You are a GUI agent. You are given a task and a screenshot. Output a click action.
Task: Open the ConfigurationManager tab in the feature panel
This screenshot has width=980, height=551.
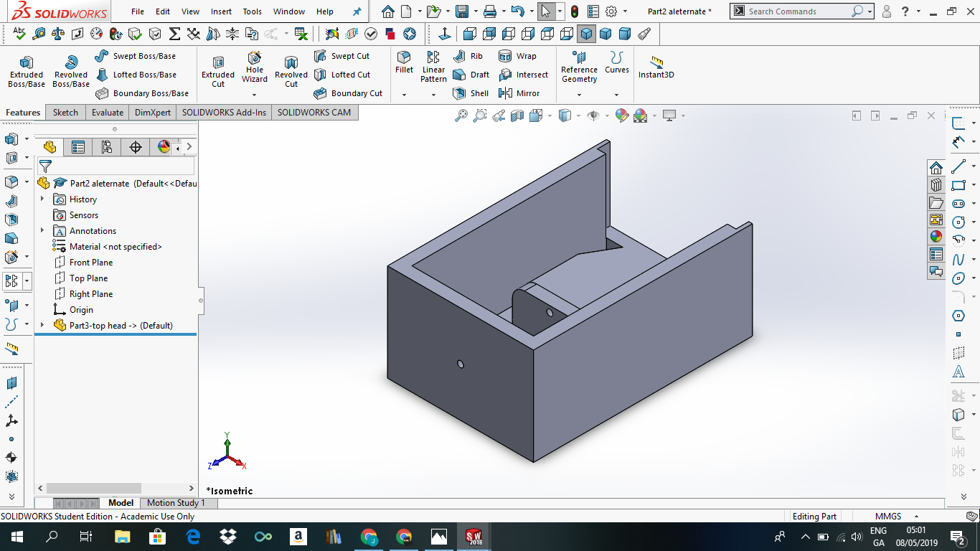point(107,147)
